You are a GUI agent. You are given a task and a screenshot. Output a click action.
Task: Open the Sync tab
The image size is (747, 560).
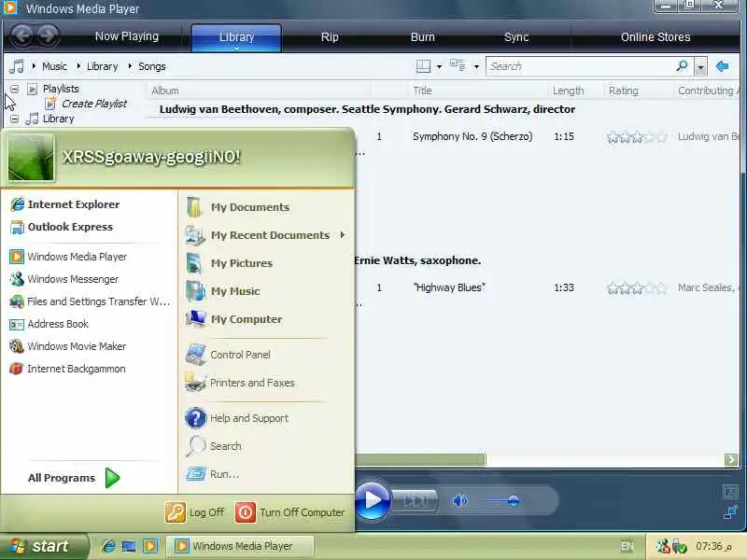tap(516, 37)
